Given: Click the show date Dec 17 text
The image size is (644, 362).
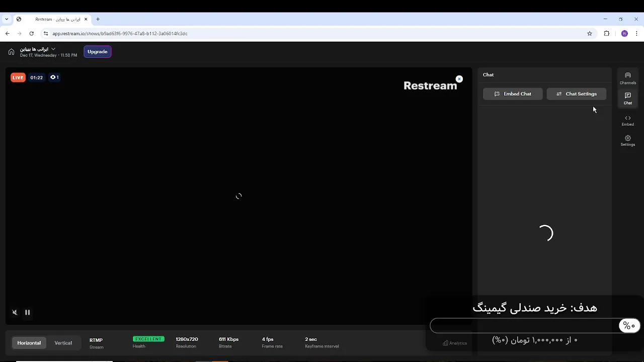Looking at the screenshot, I should (x=48, y=55).
